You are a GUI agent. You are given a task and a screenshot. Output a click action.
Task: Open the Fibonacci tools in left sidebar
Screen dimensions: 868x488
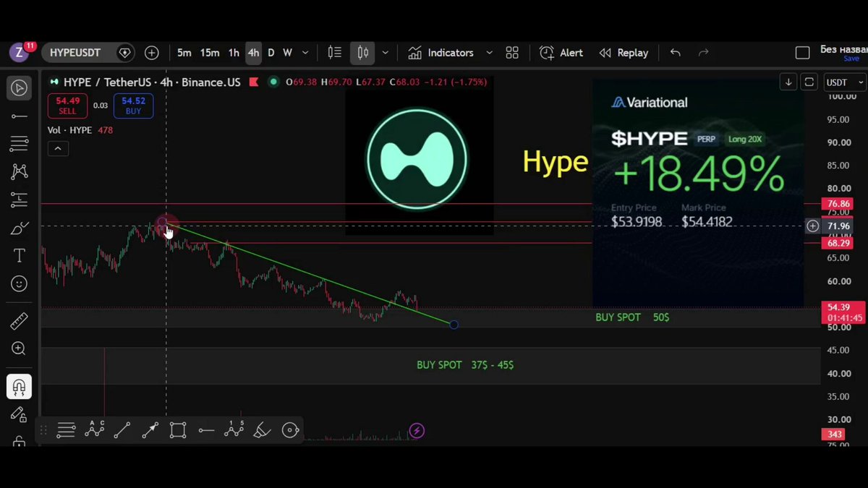tap(20, 144)
